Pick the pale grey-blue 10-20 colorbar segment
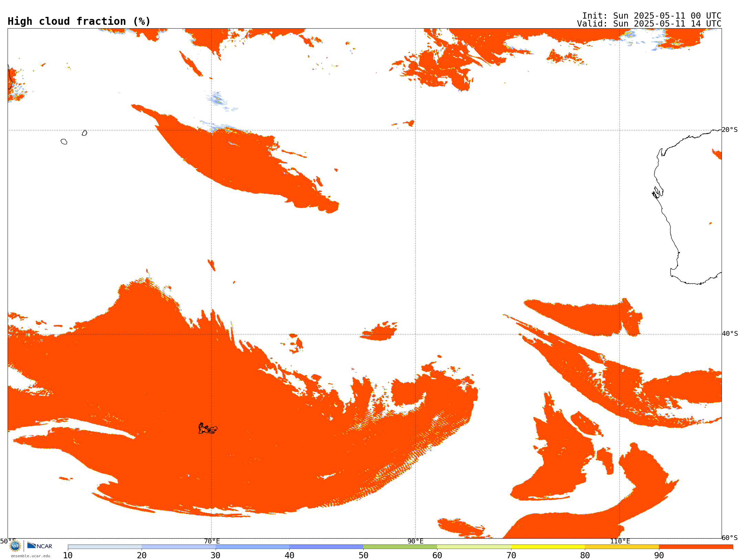 pos(105,547)
